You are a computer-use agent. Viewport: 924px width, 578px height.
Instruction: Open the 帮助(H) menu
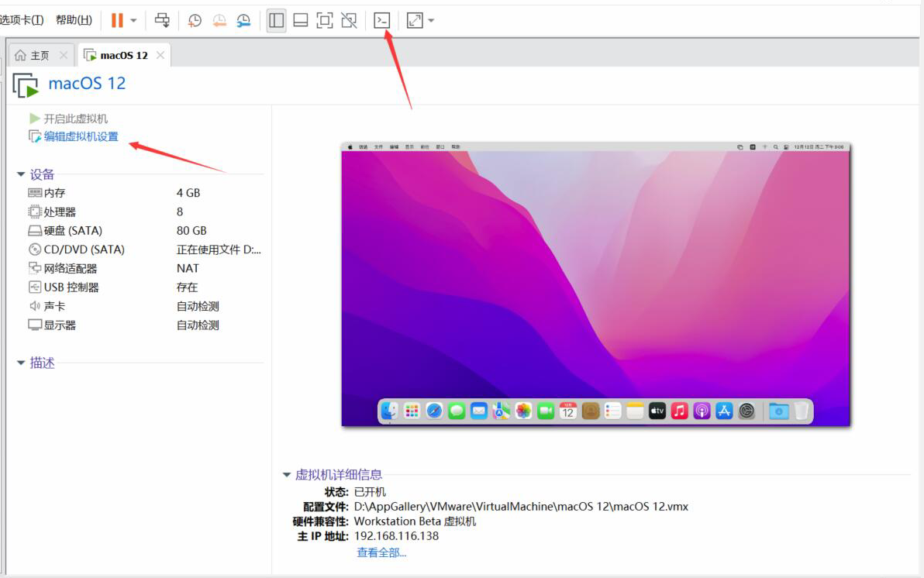[74, 20]
